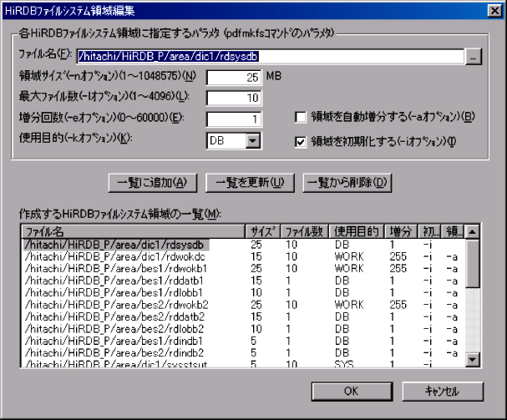
Task: Click the 増分 column header
Action: point(401,231)
